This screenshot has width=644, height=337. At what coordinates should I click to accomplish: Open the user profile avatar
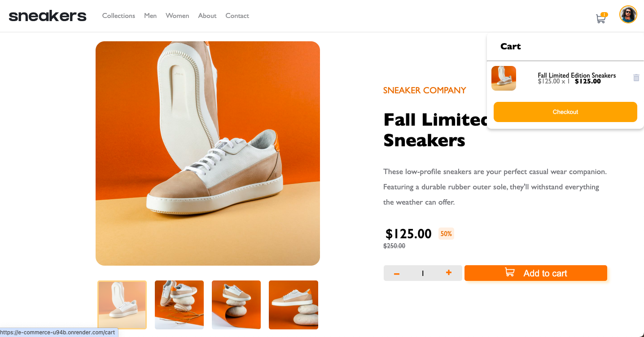628,14
